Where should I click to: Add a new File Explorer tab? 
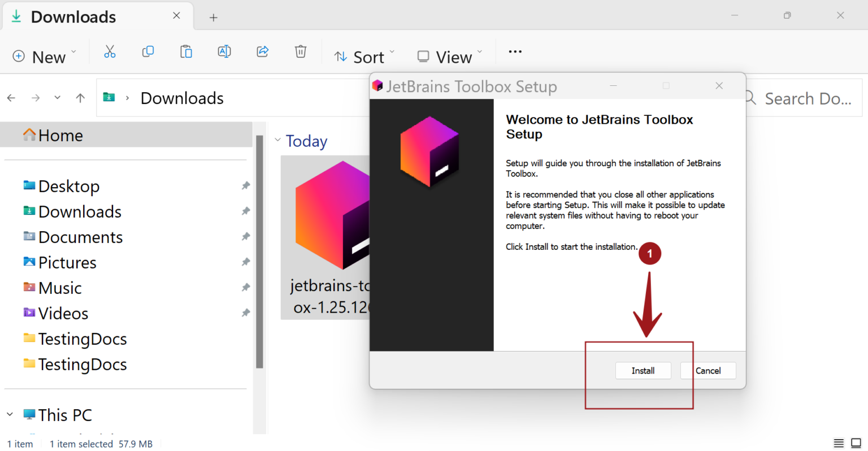coord(213,18)
